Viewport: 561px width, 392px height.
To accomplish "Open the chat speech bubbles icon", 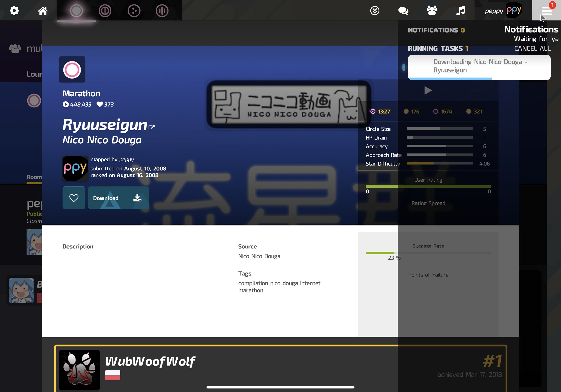I will 403,11.
